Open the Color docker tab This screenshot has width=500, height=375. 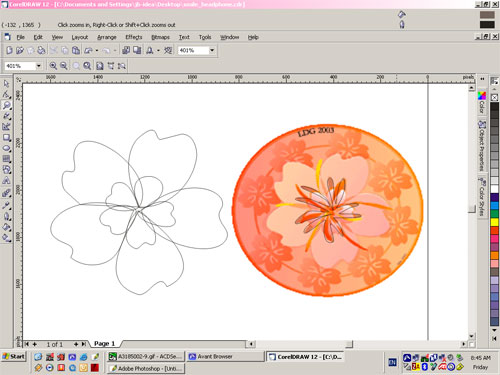482,103
